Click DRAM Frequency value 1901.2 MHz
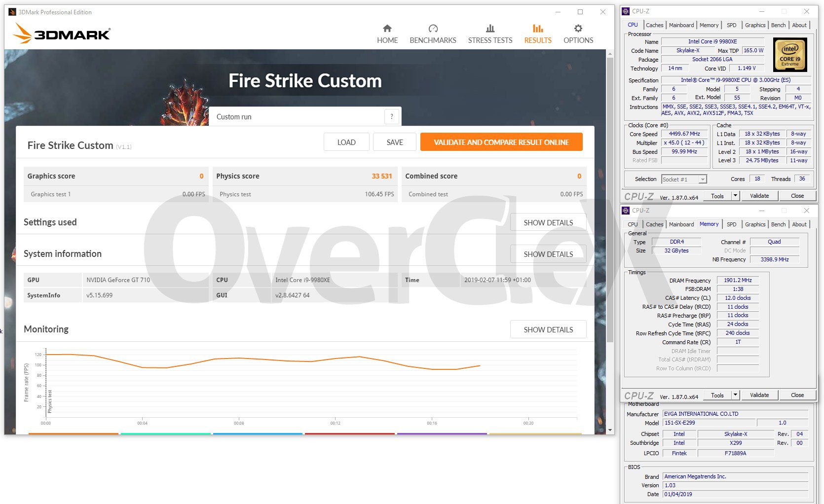Image resolution: width=824 pixels, height=504 pixels. point(738,280)
